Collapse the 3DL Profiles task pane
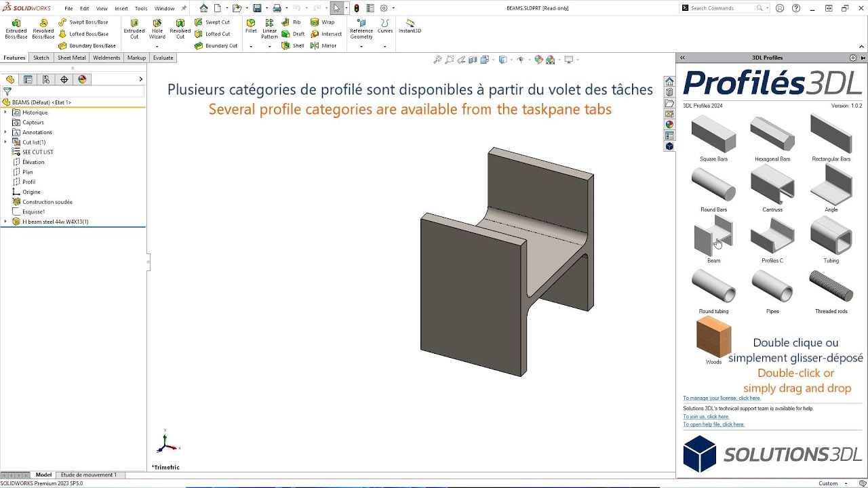This screenshot has width=868, height=488. (x=682, y=58)
